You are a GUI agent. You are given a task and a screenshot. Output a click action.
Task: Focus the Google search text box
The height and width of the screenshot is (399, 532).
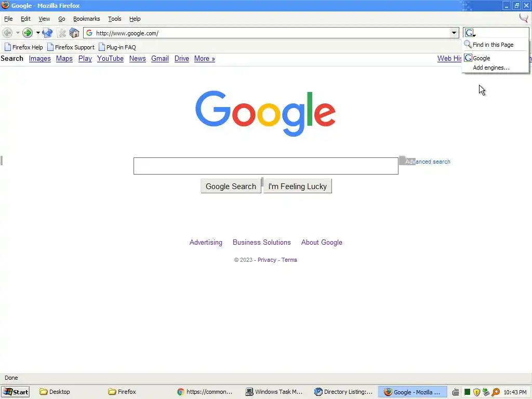265,166
